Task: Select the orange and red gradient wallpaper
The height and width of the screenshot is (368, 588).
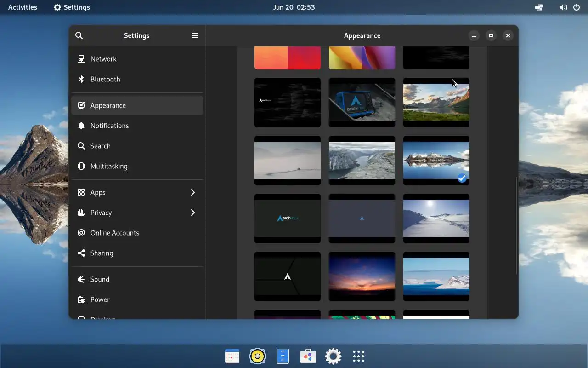Action: tap(288, 58)
